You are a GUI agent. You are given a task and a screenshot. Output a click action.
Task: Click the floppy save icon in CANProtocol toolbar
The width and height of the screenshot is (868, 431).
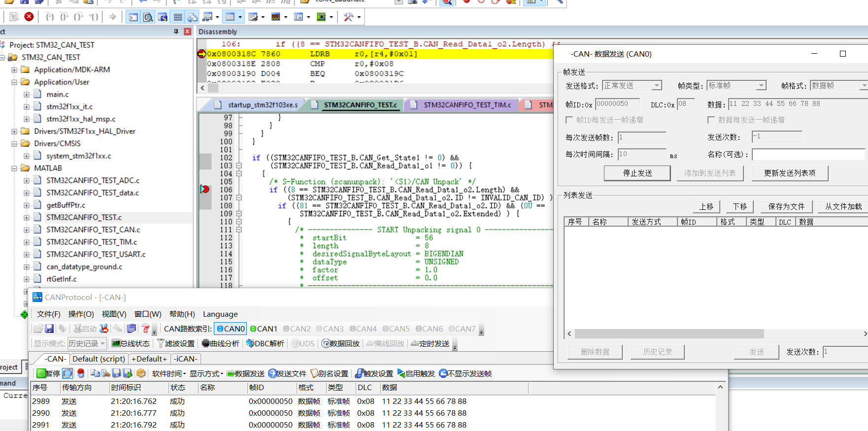(x=49, y=329)
